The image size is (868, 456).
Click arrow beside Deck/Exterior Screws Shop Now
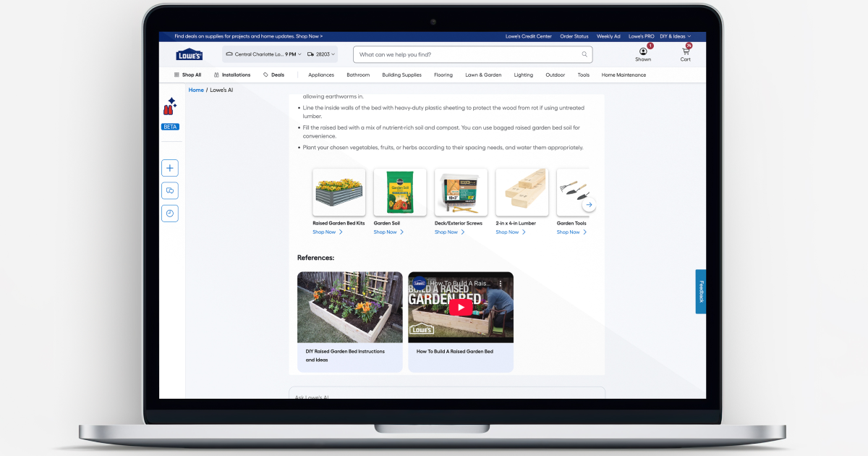click(463, 232)
